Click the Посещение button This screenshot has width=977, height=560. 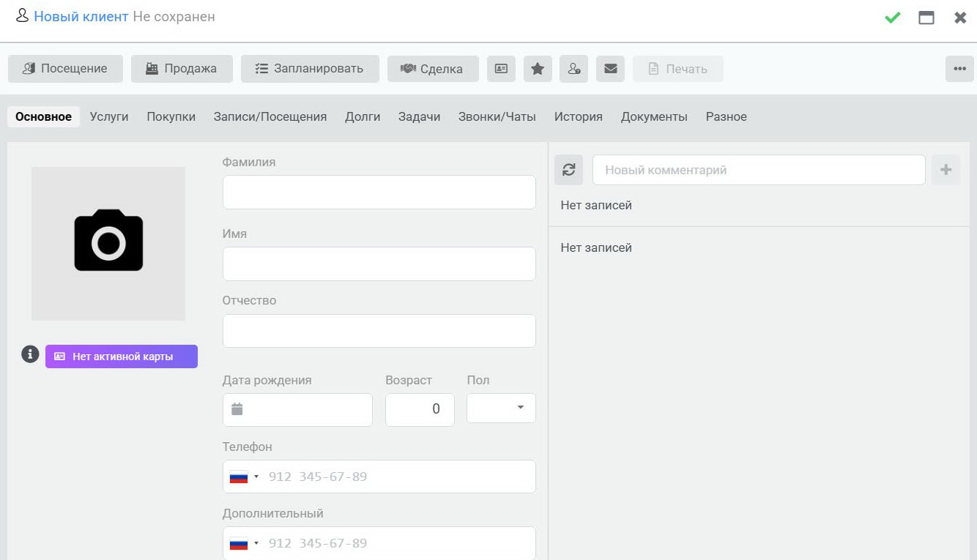(65, 69)
